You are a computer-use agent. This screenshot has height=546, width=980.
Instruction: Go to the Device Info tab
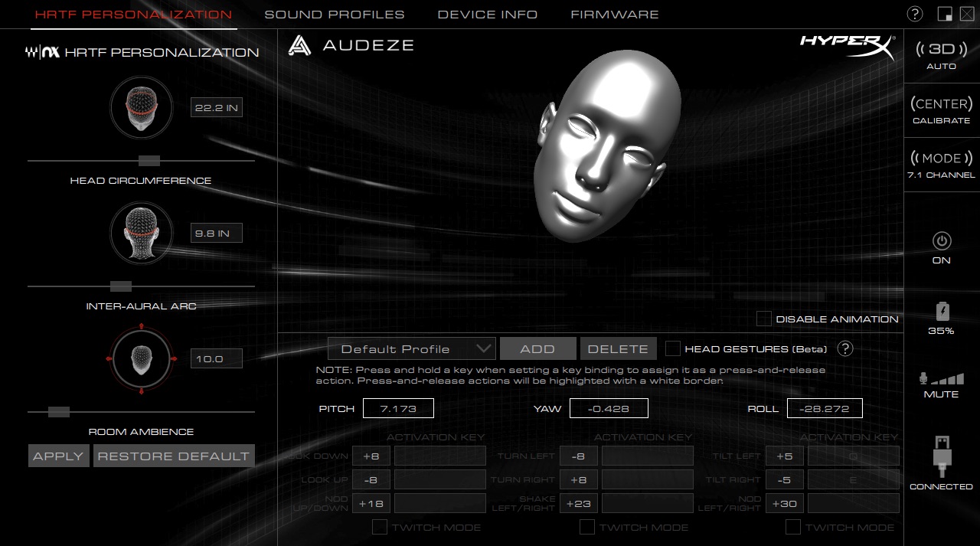[x=488, y=15]
